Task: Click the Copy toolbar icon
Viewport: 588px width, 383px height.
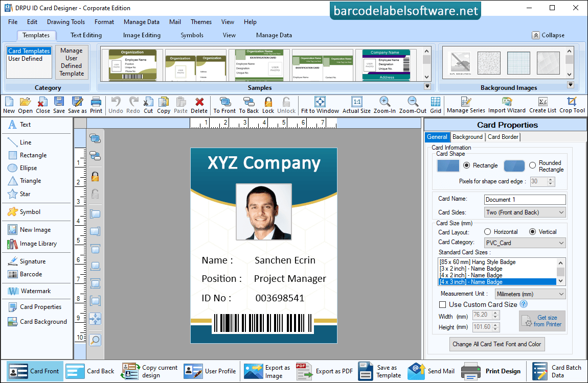Action: [164, 105]
